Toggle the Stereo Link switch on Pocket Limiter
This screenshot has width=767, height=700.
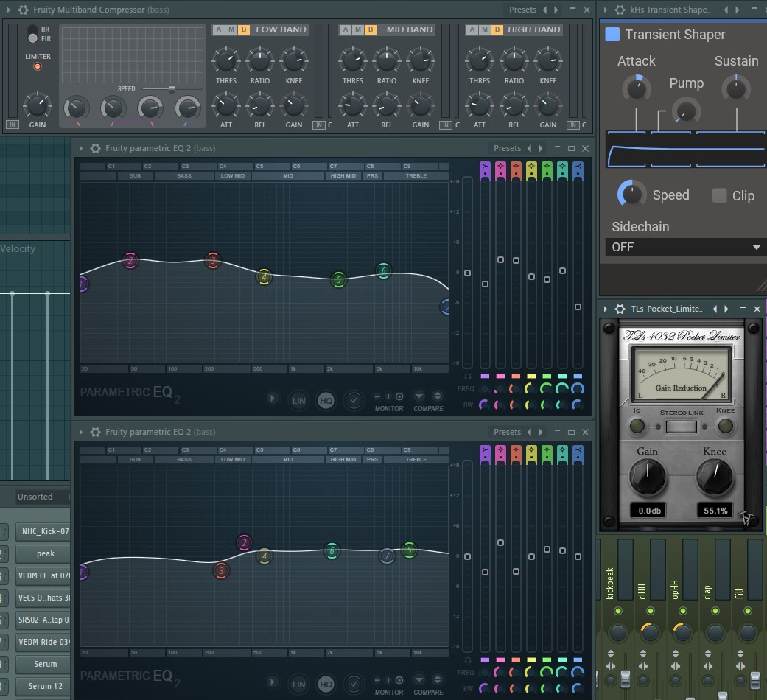pos(682,427)
